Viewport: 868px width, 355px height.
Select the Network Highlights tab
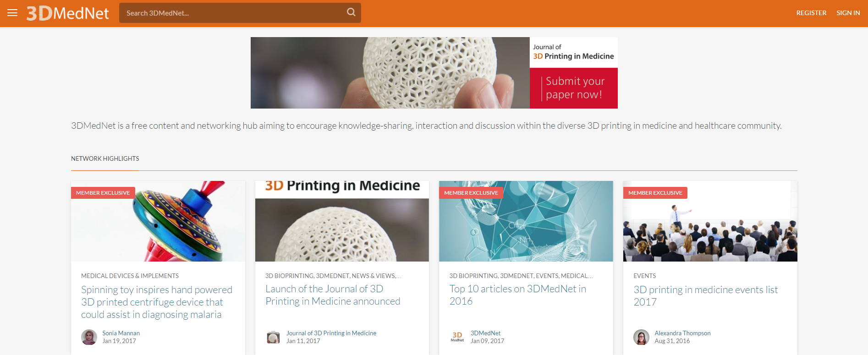(x=105, y=158)
